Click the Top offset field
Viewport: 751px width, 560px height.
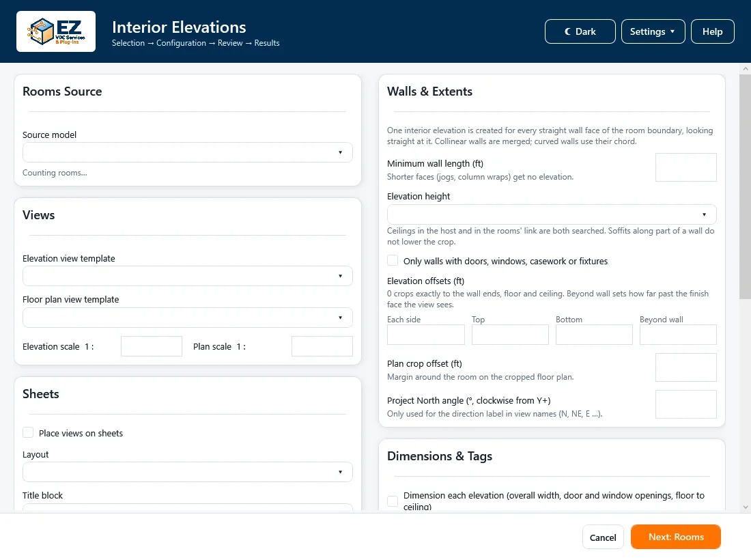pyautogui.click(x=510, y=335)
